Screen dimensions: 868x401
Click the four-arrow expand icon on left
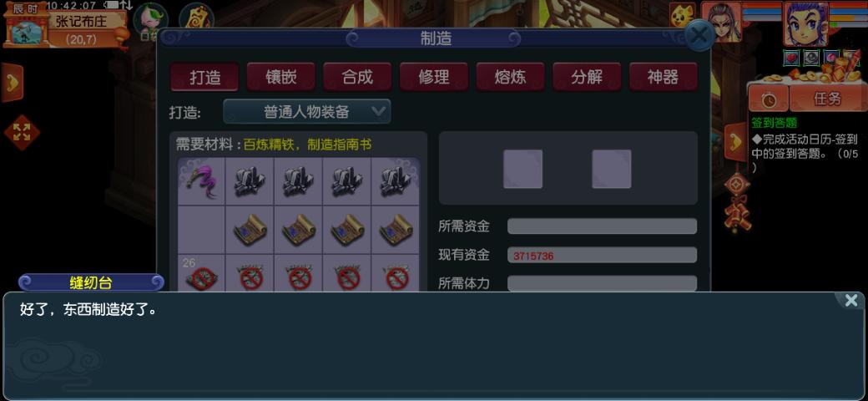22,132
